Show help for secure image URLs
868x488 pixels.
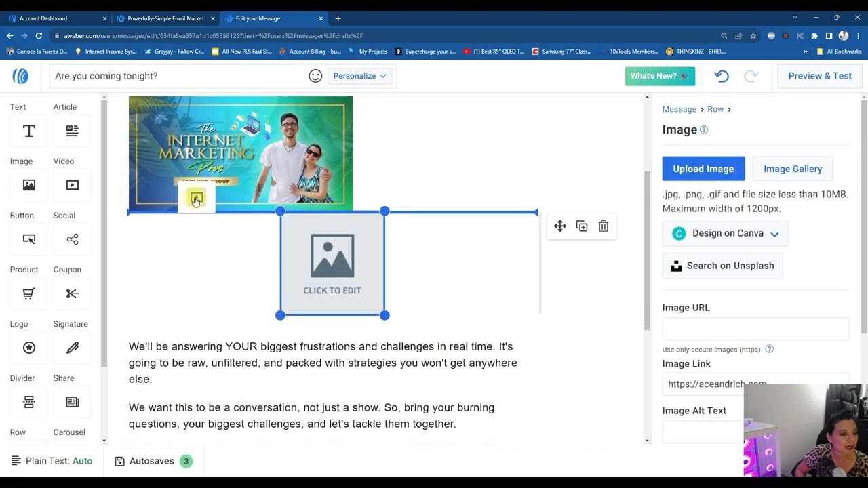coord(769,349)
